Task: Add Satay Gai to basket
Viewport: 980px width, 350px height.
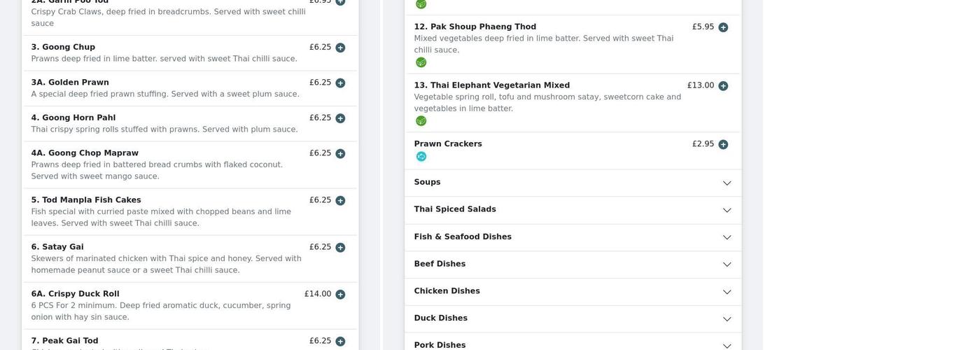Action: pyautogui.click(x=340, y=247)
